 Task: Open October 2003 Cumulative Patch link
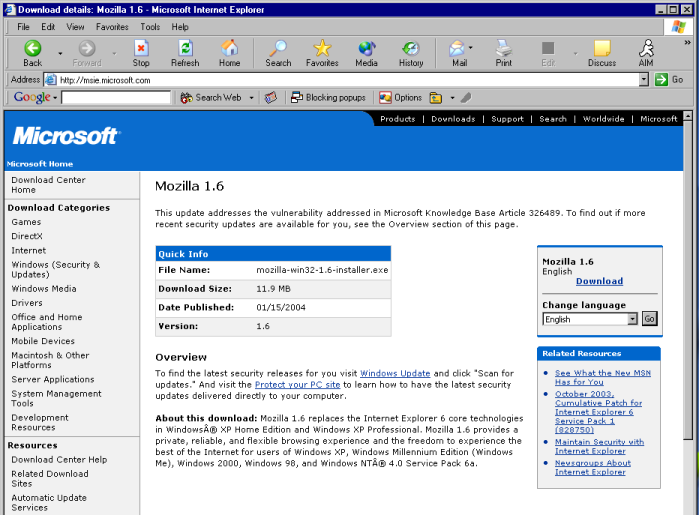pyautogui.click(x=598, y=412)
